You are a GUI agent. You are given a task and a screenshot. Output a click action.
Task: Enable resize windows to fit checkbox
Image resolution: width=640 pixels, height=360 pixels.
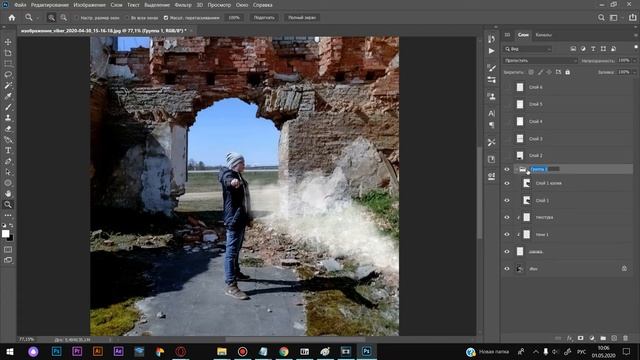click(x=76, y=18)
